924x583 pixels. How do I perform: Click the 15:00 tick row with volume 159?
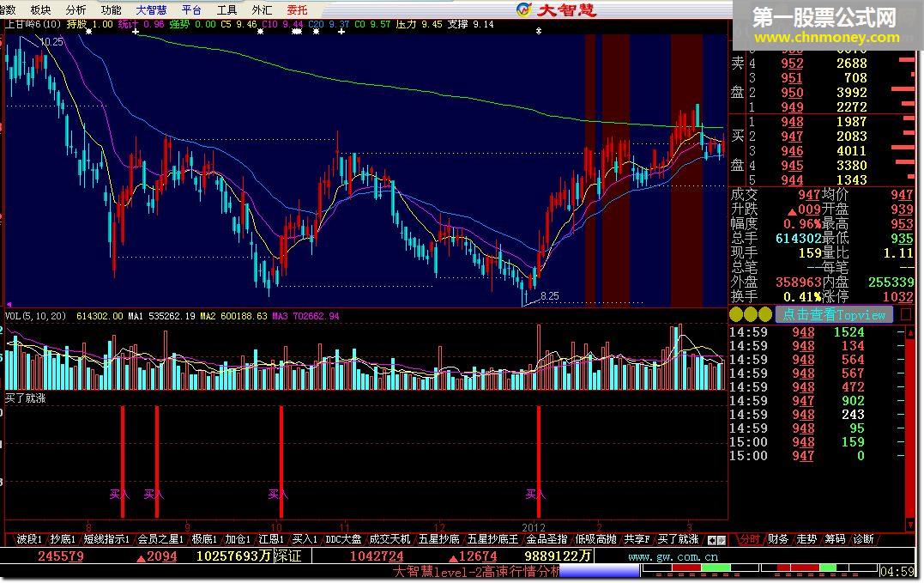tap(816, 442)
